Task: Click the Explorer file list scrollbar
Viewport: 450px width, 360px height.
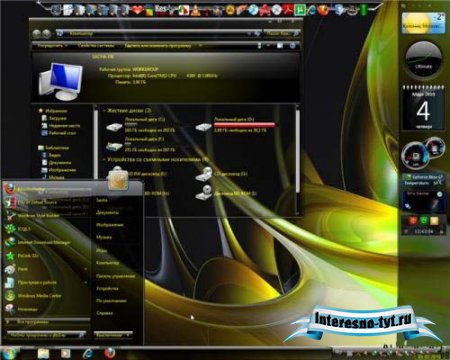Action: pyautogui.click(x=298, y=150)
